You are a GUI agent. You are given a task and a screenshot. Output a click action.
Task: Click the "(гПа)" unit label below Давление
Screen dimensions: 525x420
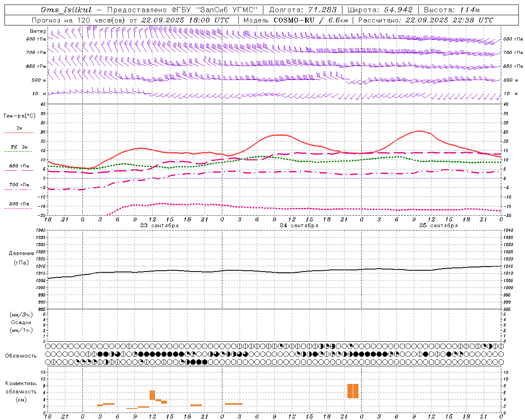[x=21, y=263]
